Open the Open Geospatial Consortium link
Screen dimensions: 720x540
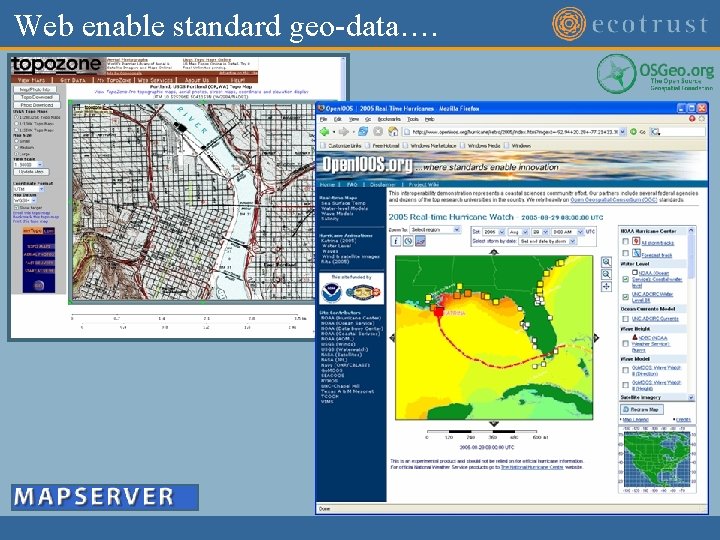(x=613, y=200)
